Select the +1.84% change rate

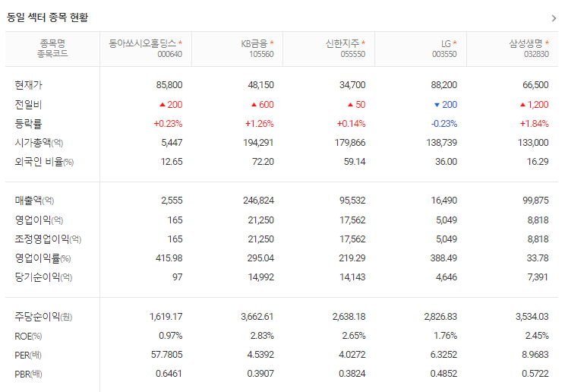[535, 124]
